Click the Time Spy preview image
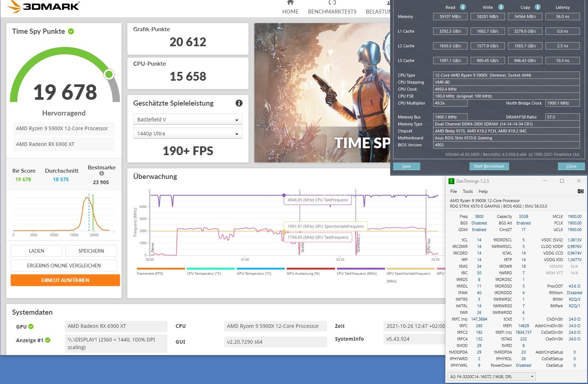This screenshot has height=384, width=588. tap(322, 93)
